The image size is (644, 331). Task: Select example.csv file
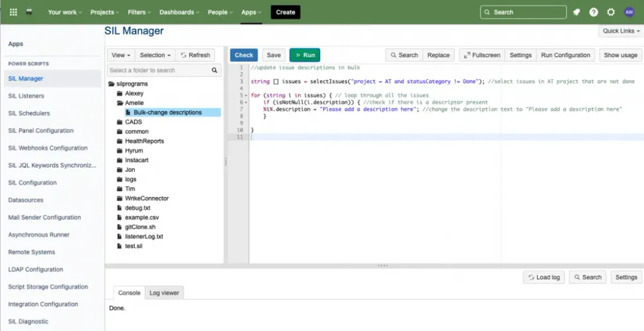point(142,218)
